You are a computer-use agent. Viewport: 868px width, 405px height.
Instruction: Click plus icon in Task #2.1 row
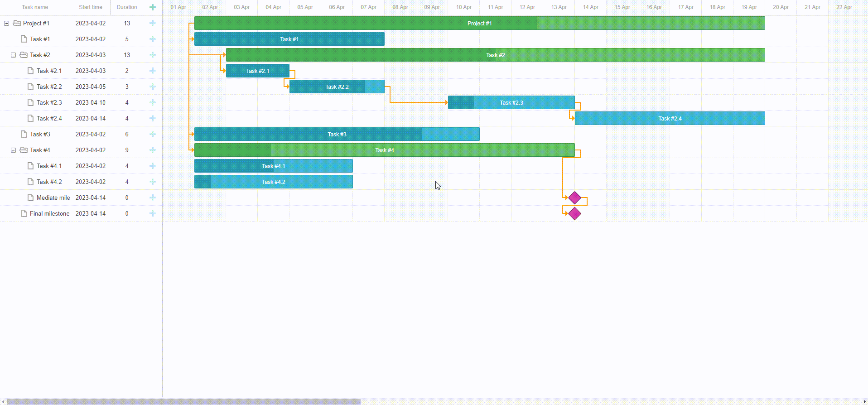153,71
